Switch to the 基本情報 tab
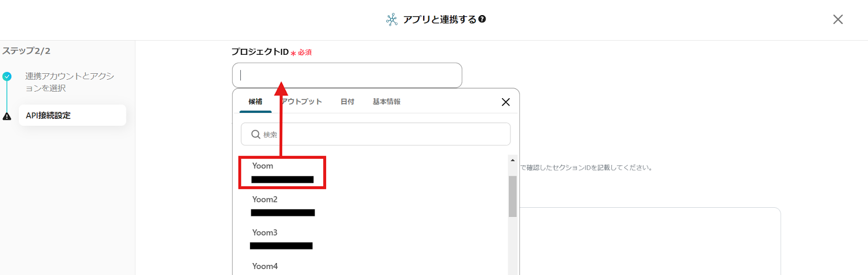This screenshot has width=868, height=275. pyautogui.click(x=386, y=101)
